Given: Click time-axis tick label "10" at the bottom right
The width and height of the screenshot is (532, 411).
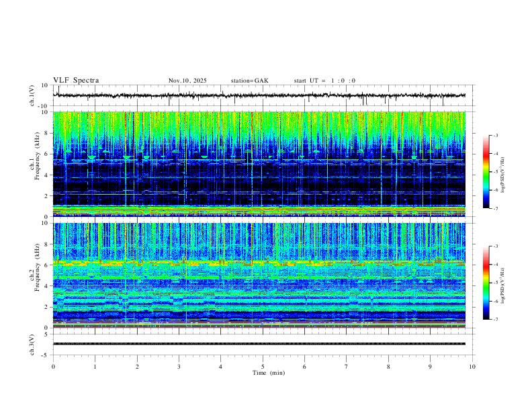Looking at the screenshot, I should 472,367.
